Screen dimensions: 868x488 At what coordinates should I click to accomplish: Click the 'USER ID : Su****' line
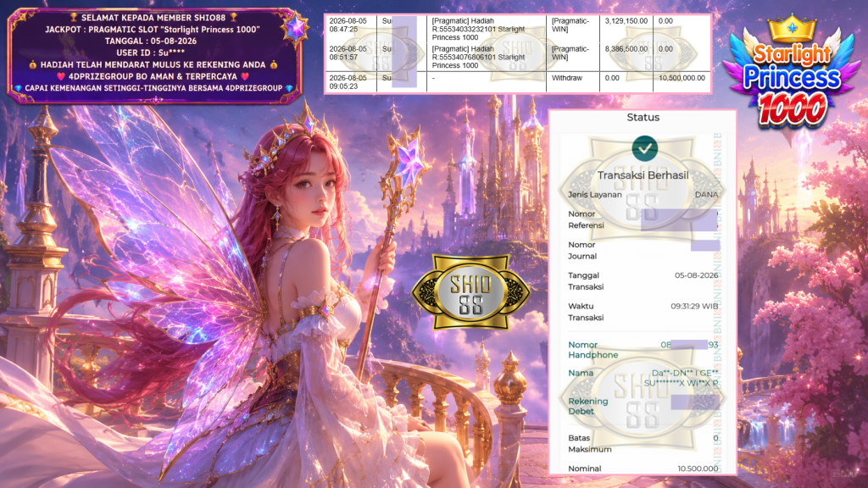(151, 53)
